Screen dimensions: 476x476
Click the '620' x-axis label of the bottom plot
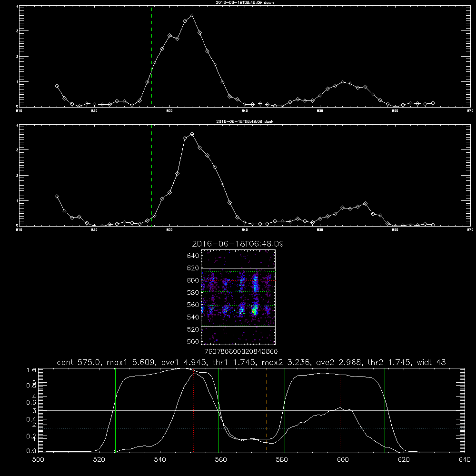(404, 460)
